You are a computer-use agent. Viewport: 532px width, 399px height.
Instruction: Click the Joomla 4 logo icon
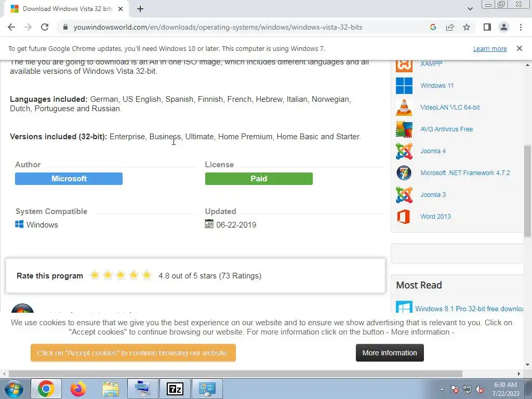404,151
